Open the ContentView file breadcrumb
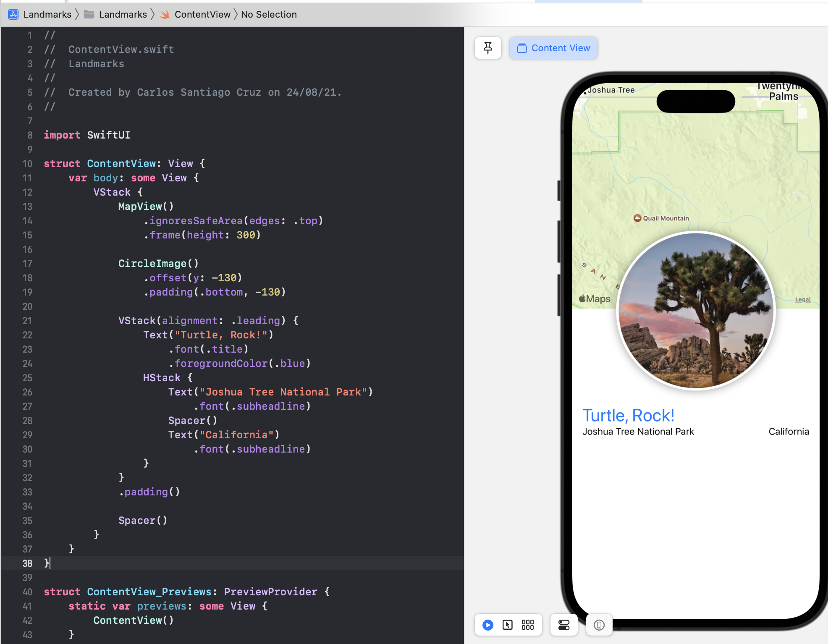The image size is (828, 644). [202, 14]
